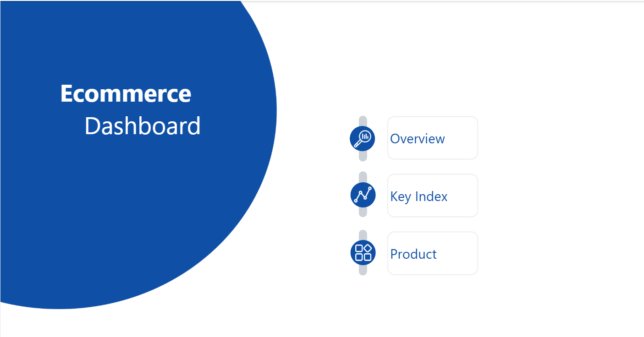Select the bold Ecommerce title text

(x=126, y=93)
